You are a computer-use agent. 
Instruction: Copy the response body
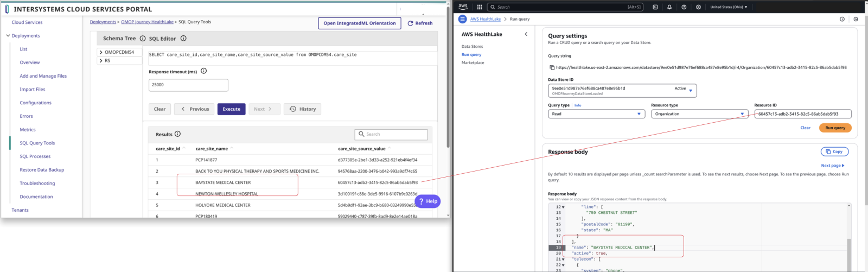click(834, 151)
